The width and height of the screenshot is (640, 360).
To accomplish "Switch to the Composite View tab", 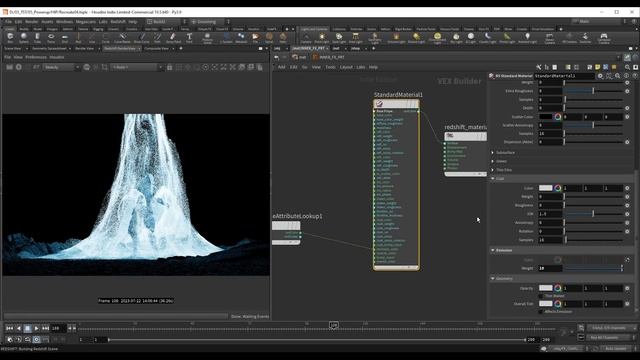I will (x=156, y=49).
